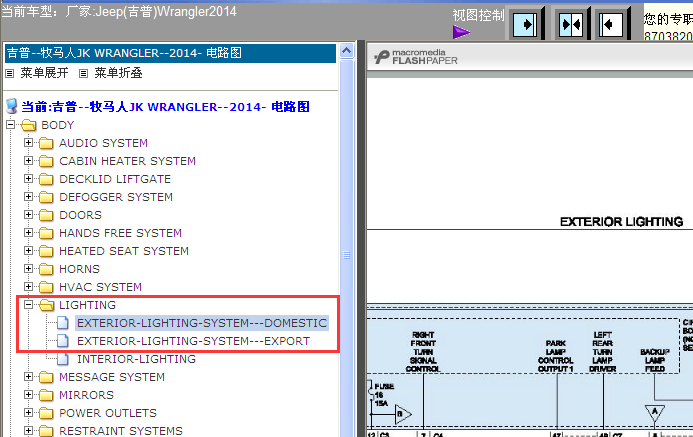
Task: Expand the CABIN HEATER SYSTEM node
Action: coord(28,161)
